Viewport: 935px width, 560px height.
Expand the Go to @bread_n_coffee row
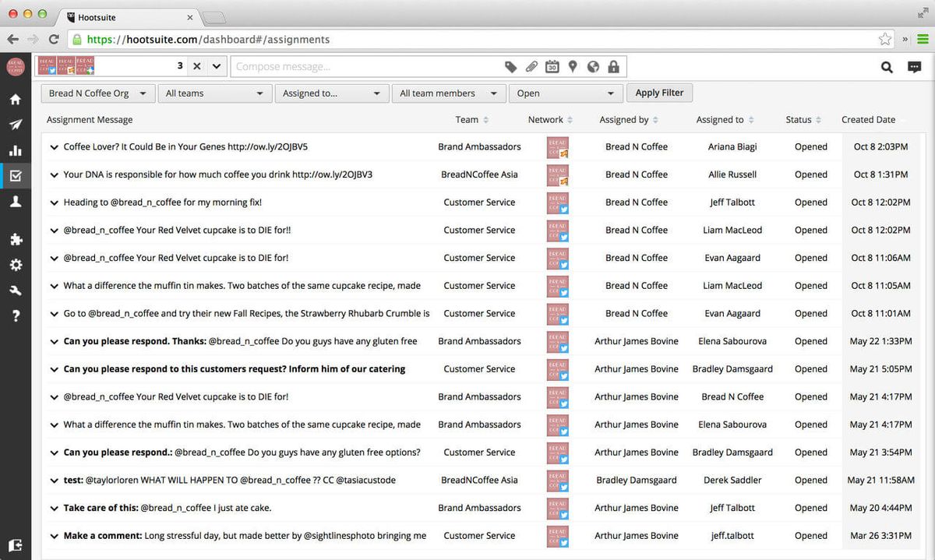[x=54, y=314]
